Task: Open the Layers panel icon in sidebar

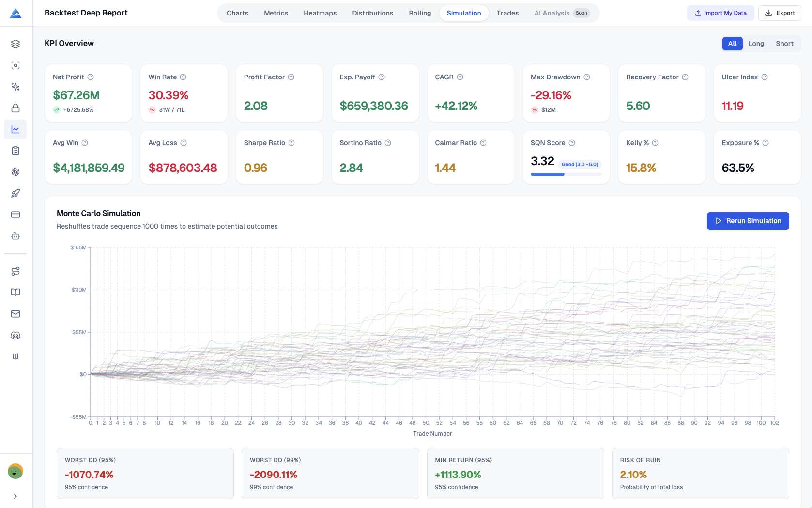Action: coord(15,44)
